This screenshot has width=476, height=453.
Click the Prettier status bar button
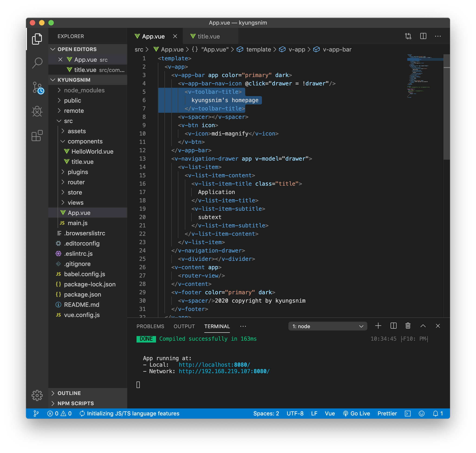[387, 413]
